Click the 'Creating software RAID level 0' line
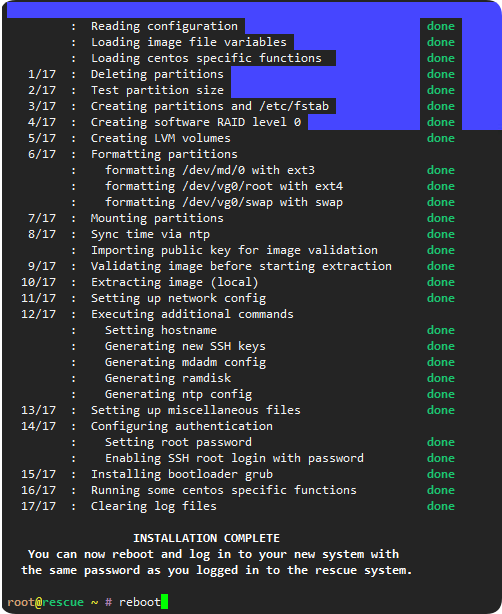 pyautogui.click(x=196, y=122)
